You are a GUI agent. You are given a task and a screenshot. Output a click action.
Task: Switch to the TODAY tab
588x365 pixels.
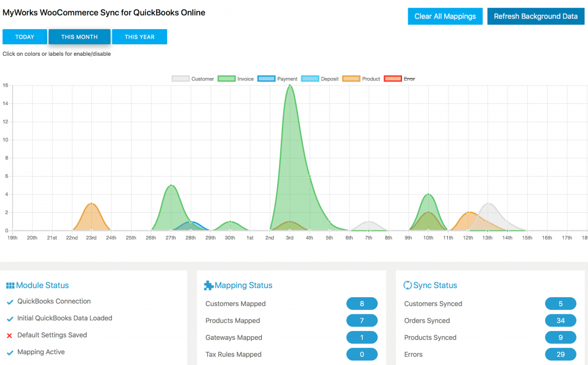coord(25,36)
